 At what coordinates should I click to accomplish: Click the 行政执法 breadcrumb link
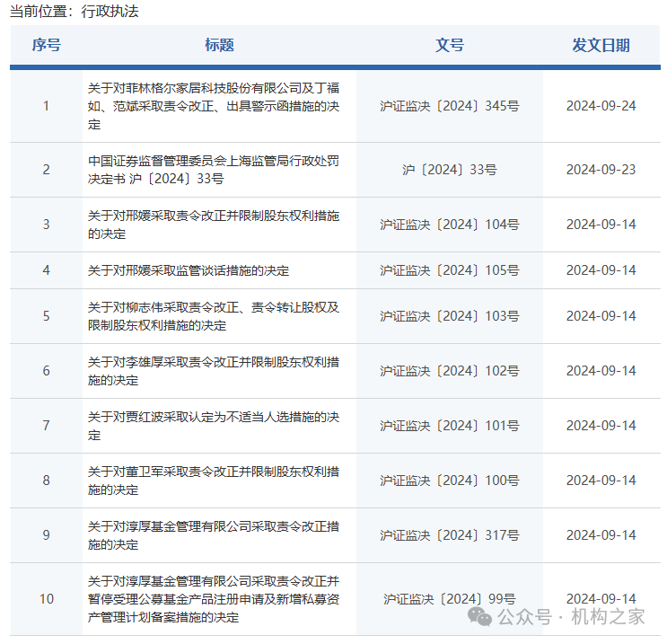tap(112, 12)
